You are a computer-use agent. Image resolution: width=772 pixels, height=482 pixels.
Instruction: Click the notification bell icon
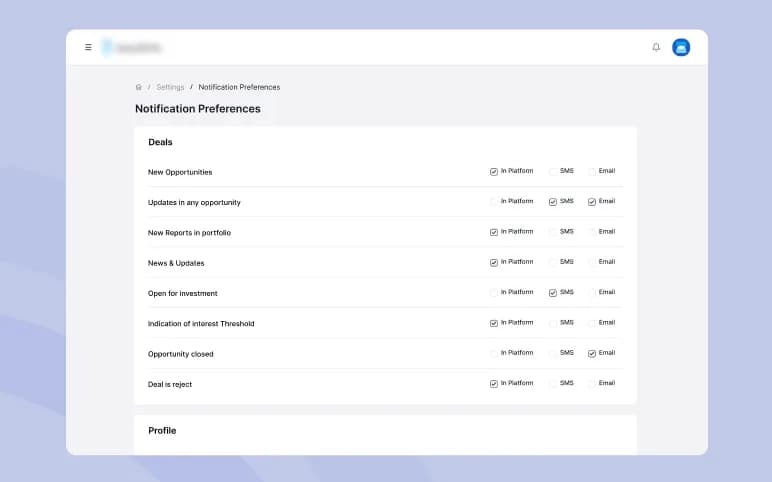tap(656, 47)
